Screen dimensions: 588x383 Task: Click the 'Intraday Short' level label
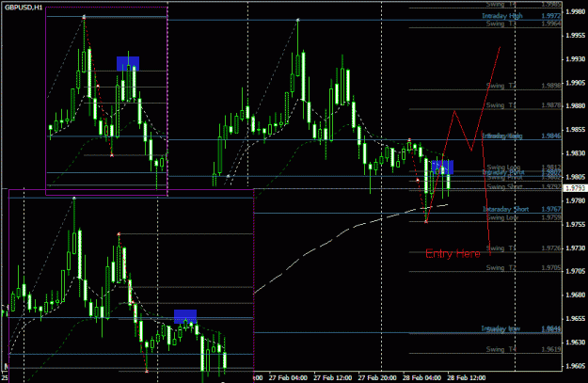pyautogui.click(x=505, y=209)
